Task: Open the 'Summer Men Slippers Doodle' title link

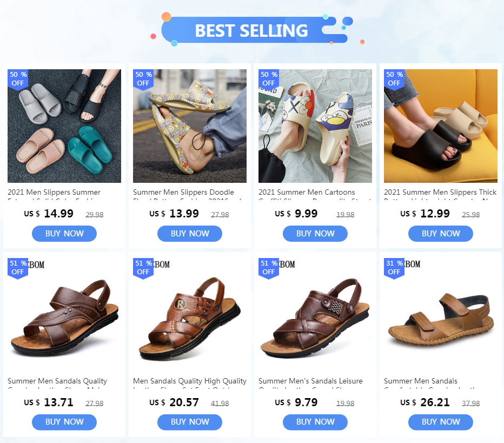Action: click(x=183, y=192)
